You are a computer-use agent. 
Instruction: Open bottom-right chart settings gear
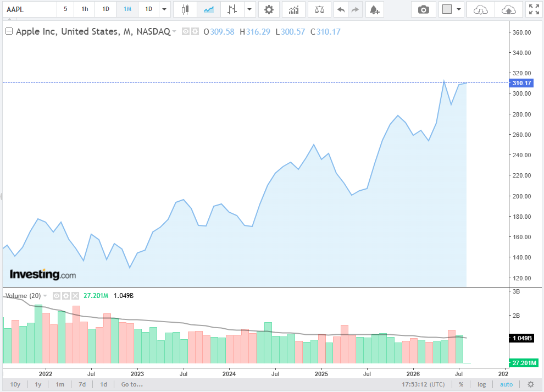pyautogui.click(x=531, y=384)
